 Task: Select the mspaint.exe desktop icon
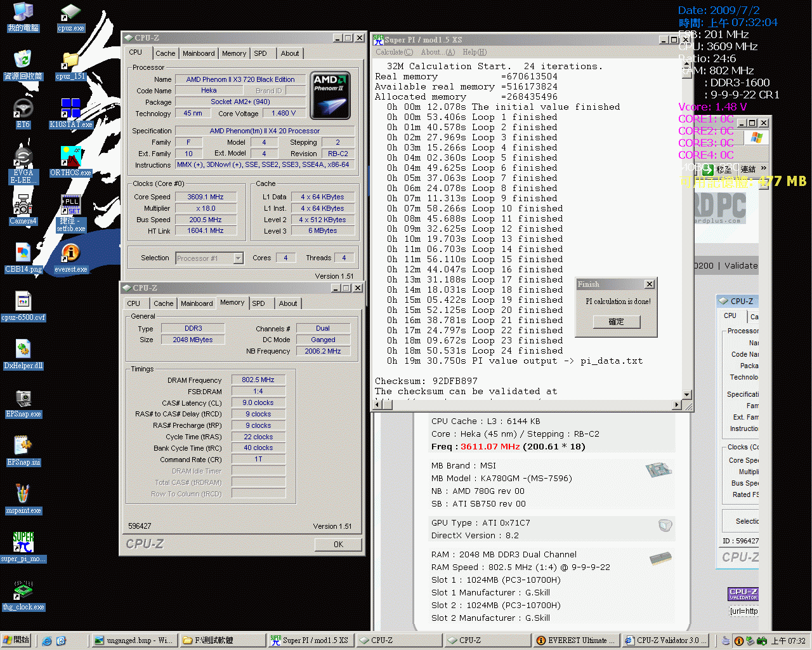pyautogui.click(x=23, y=500)
